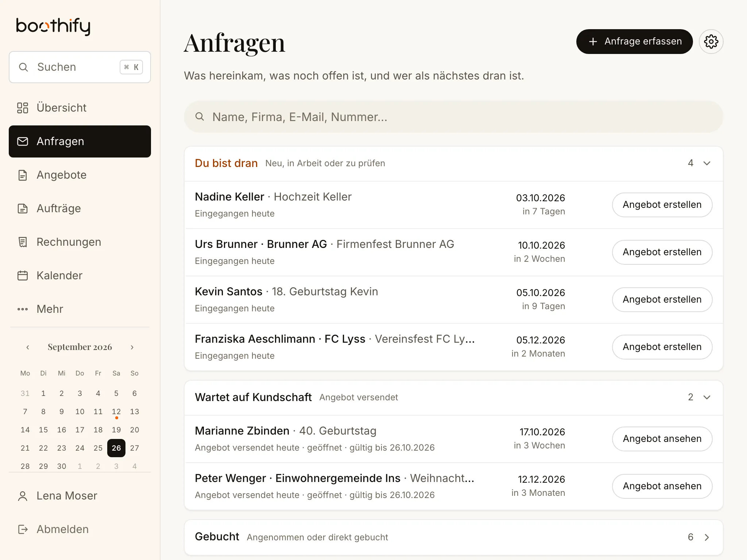Click the Gebucht heading
The height and width of the screenshot is (560, 747).
click(217, 537)
